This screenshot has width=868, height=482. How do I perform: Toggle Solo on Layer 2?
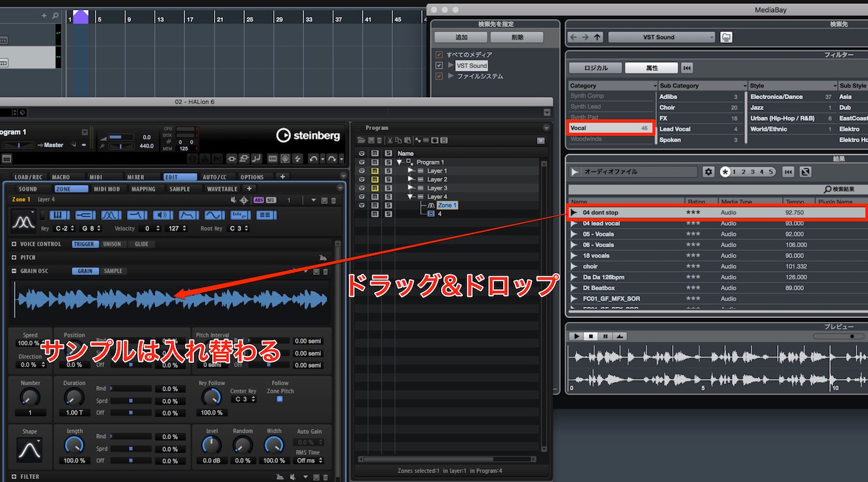(388, 179)
